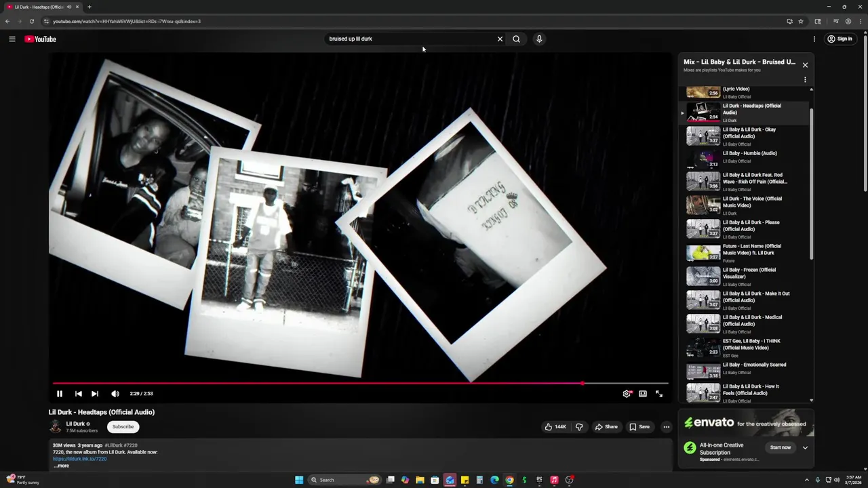868x488 pixels.
Task: Open the Chrome three-dot menu
Action: click(859, 21)
